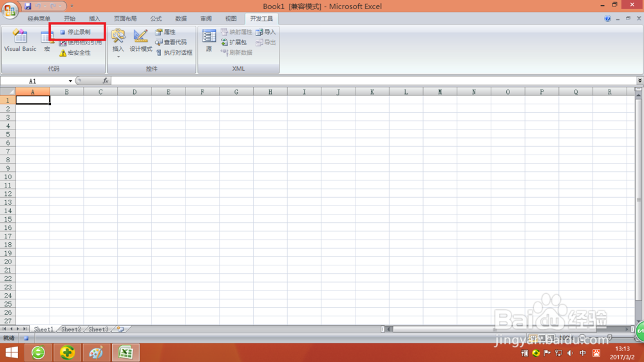Open the 宏 (Macros) dialog
The width and height of the screenshot is (644, 362).
tap(47, 41)
